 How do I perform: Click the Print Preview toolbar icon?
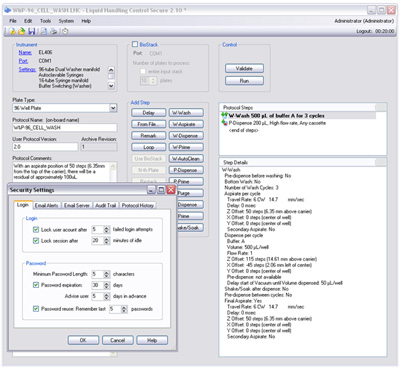click(44, 31)
